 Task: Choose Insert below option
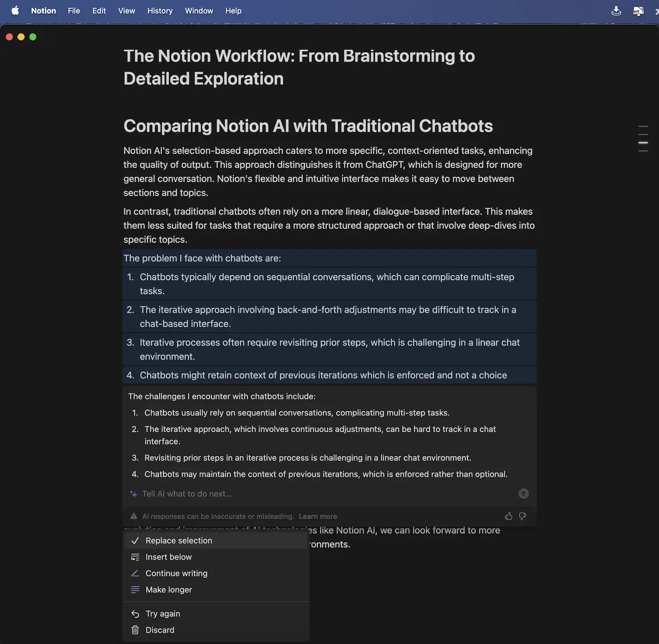(216, 557)
